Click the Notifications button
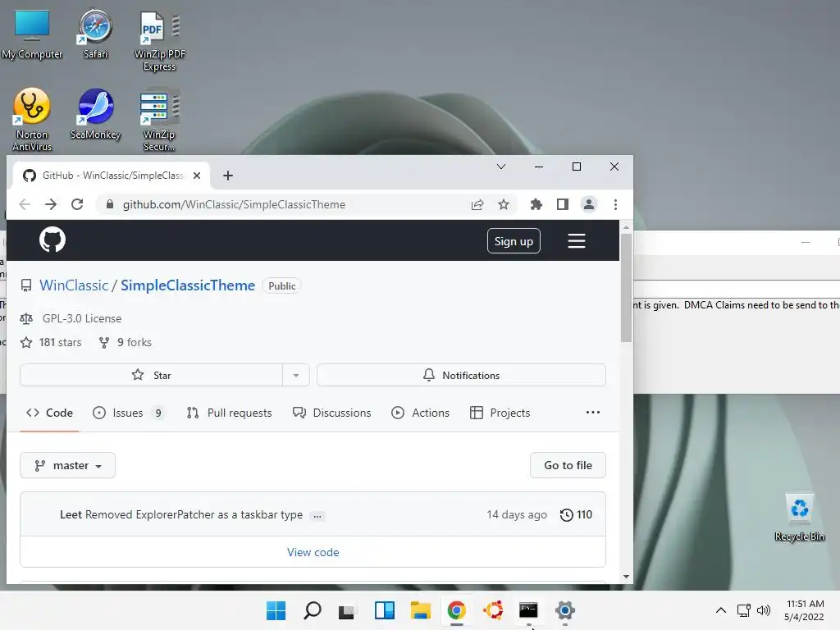 pos(461,375)
